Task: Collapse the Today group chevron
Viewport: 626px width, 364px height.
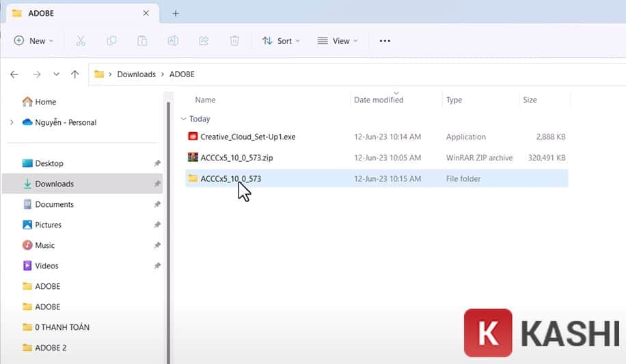Action: point(183,119)
